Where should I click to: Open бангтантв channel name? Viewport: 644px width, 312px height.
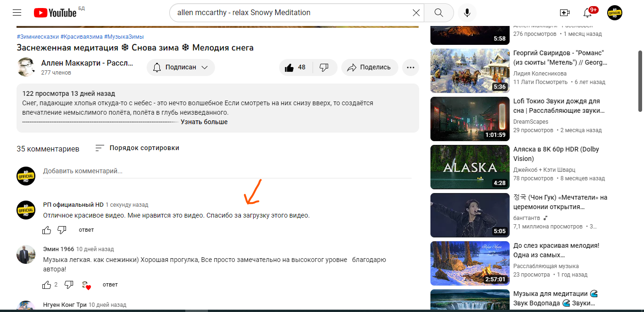click(x=528, y=218)
